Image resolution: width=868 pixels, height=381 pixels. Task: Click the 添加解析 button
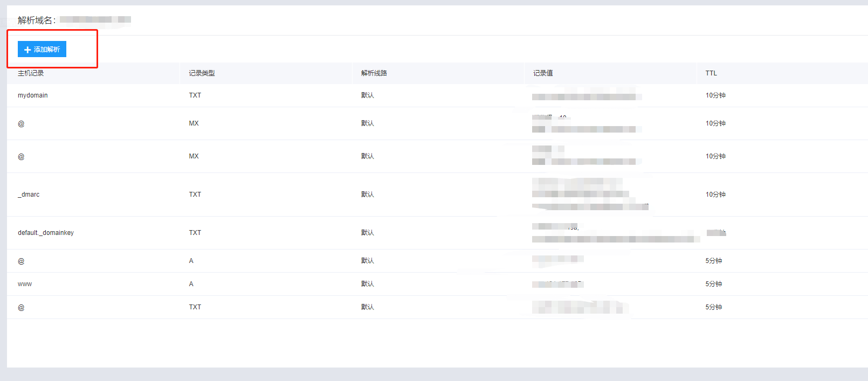[x=42, y=49]
